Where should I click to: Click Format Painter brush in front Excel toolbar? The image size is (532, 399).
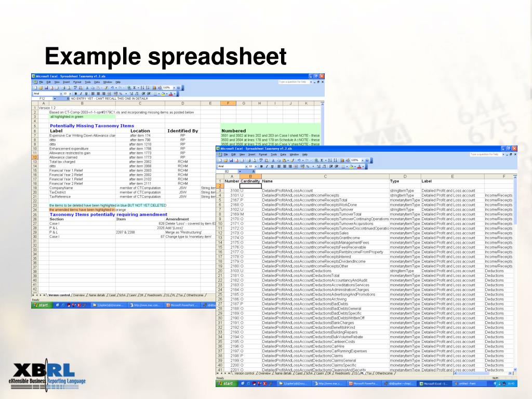pos(292,160)
